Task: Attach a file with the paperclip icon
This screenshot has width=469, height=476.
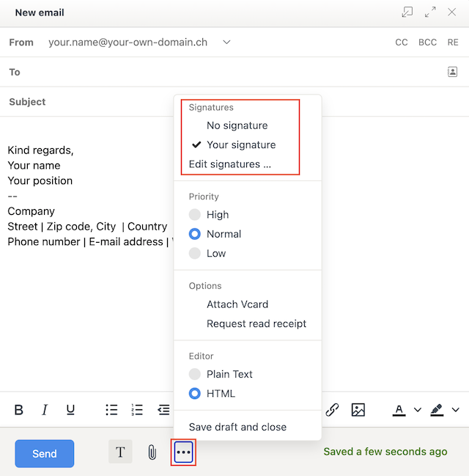Action: pyautogui.click(x=152, y=453)
